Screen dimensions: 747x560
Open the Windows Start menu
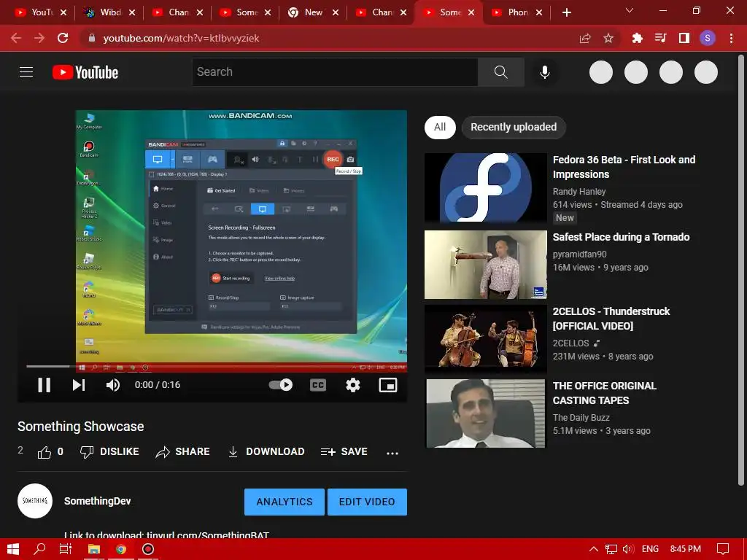click(13, 549)
